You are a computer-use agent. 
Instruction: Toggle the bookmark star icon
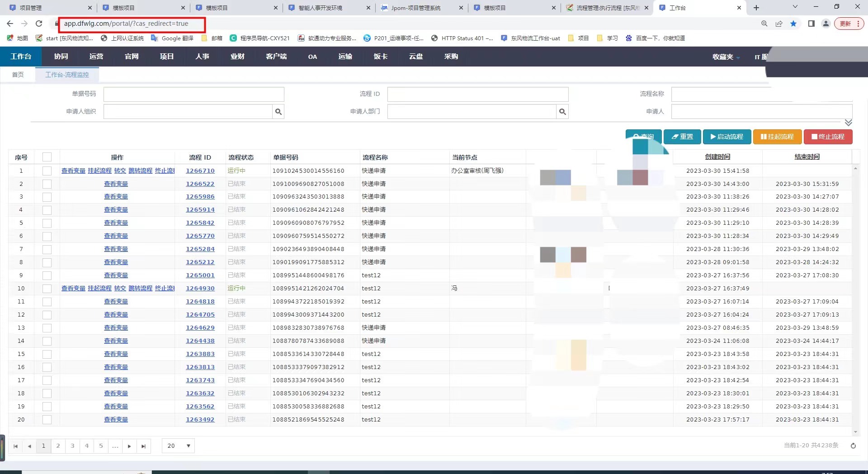click(x=793, y=24)
